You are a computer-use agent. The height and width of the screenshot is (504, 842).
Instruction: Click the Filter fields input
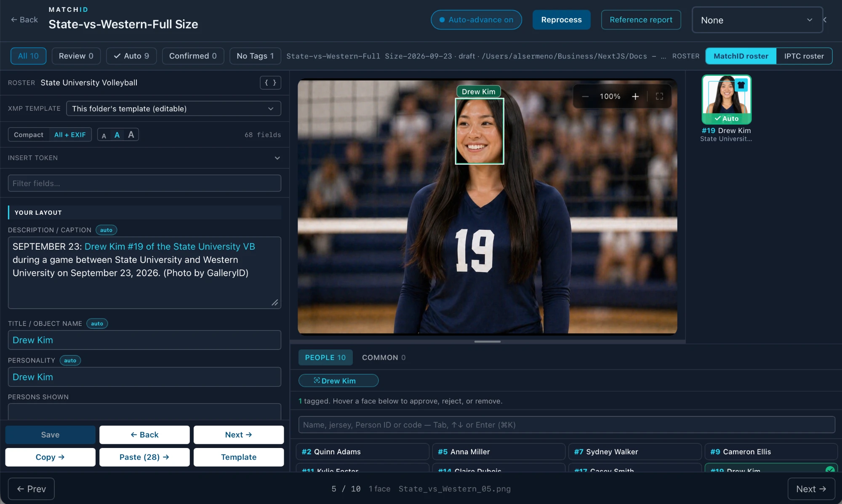(144, 183)
